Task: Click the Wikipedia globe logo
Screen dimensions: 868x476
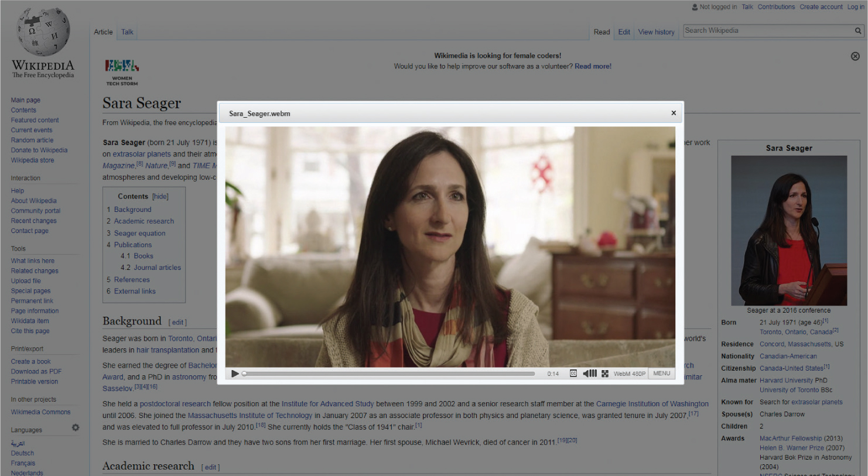Action: [x=43, y=32]
